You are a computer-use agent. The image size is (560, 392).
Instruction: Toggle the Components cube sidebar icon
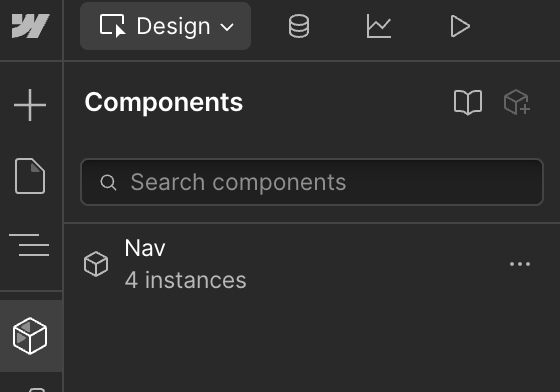[x=30, y=336]
